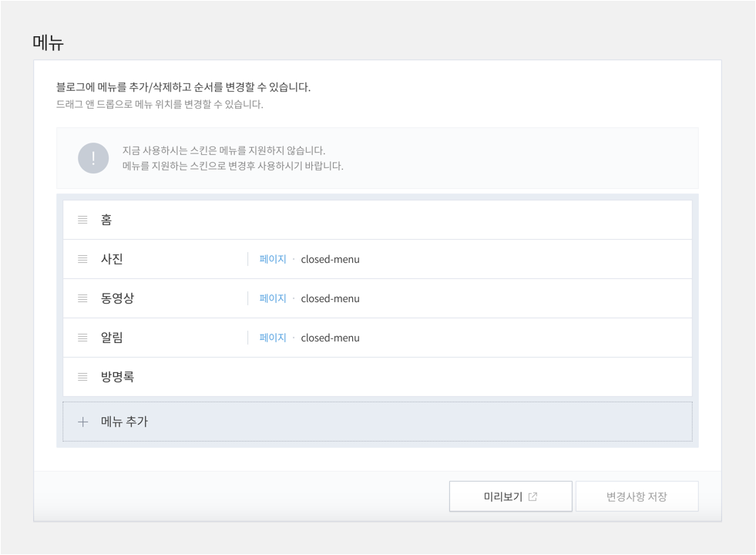Select the drag handle for 방명록
This screenshot has width=756, height=555.
[x=82, y=377]
